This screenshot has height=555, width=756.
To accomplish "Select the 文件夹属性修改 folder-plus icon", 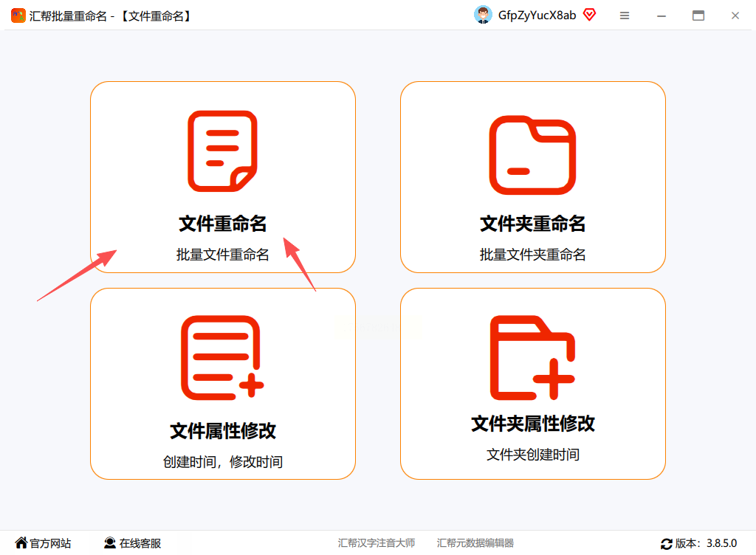I will coord(532,357).
